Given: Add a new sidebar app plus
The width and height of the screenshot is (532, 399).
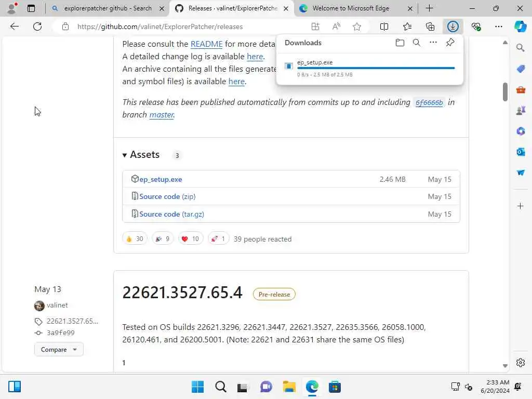Looking at the screenshot, I should (521, 206).
